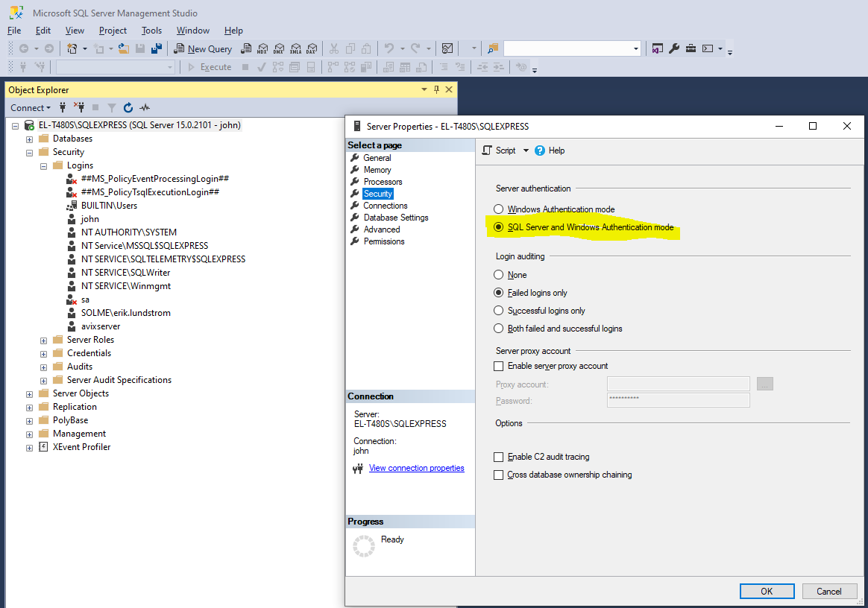Open the Toolbox briefcase icon

pyautogui.click(x=691, y=48)
